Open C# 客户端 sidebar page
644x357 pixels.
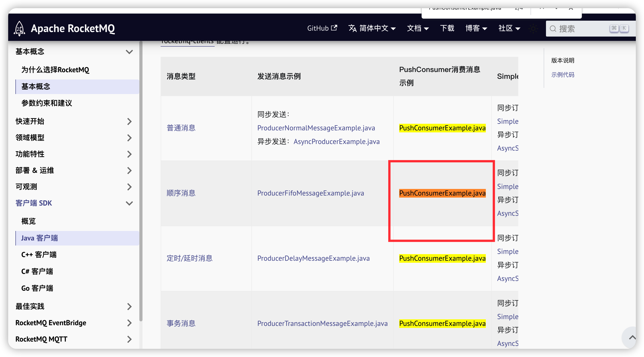(x=37, y=271)
